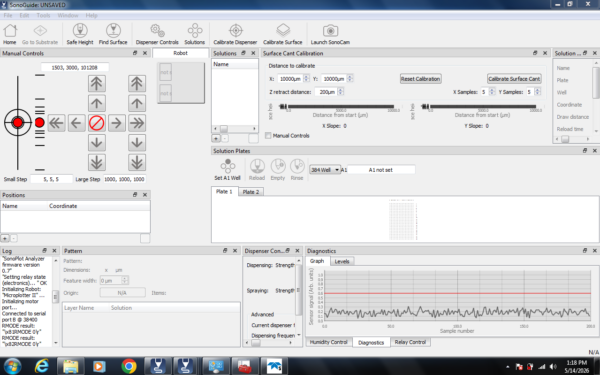Open the Tools menu
600x375 pixels.
click(43, 15)
